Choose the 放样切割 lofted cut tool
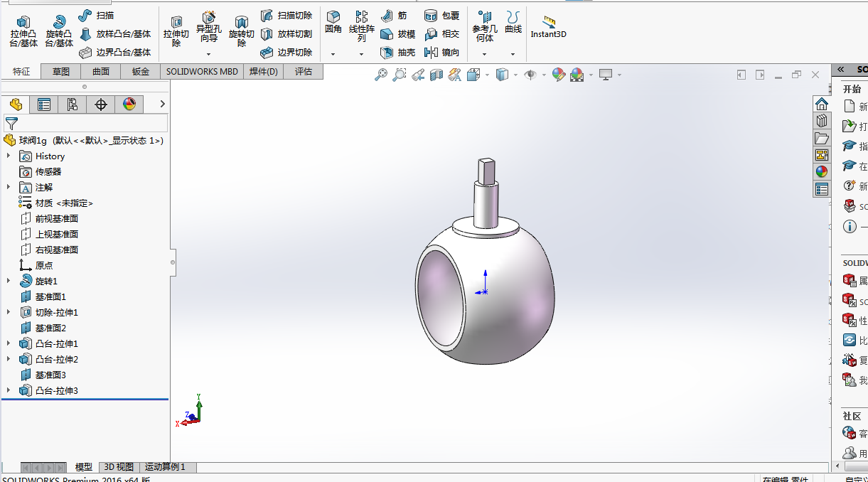Viewport: 868px width, 482px height. 286,33
